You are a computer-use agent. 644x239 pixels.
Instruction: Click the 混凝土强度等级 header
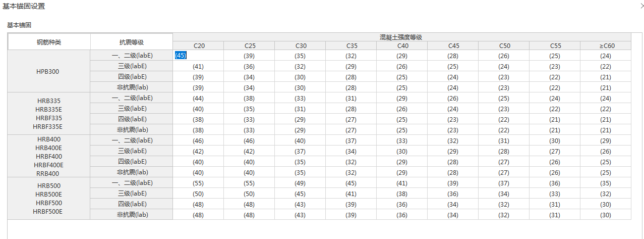(x=401, y=37)
